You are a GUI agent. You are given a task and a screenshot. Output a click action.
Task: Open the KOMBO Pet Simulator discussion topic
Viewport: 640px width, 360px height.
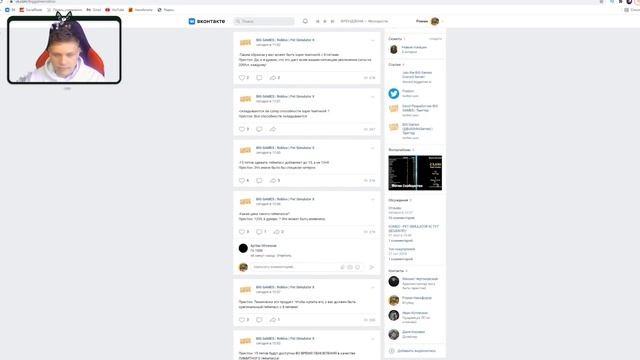[x=413, y=229]
